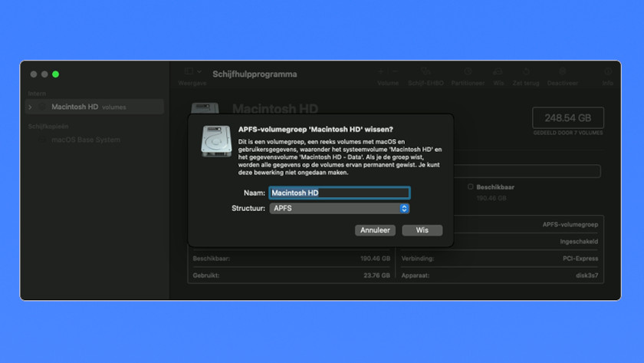The width and height of the screenshot is (644, 363).
Task: Click the Wis erase toolbar icon
Action: (498, 71)
